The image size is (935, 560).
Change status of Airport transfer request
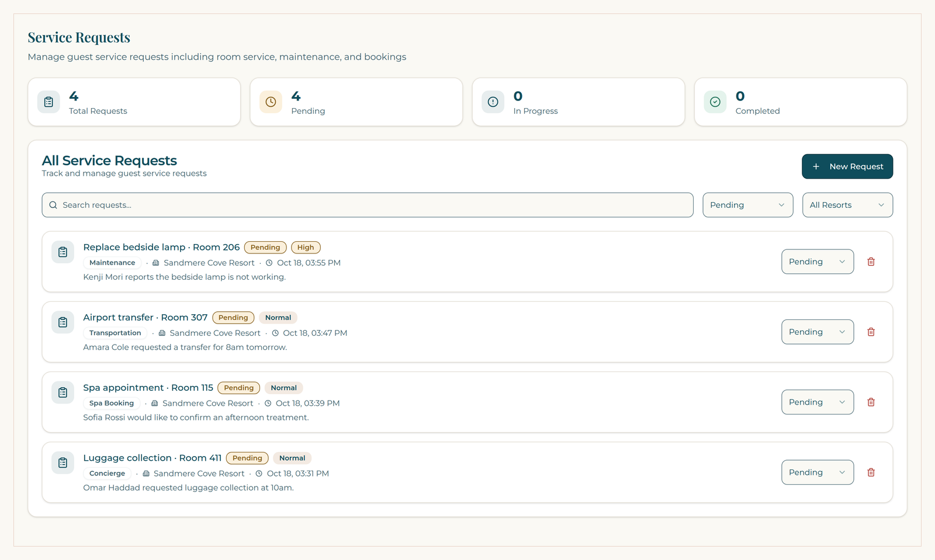[x=818, y=332]
